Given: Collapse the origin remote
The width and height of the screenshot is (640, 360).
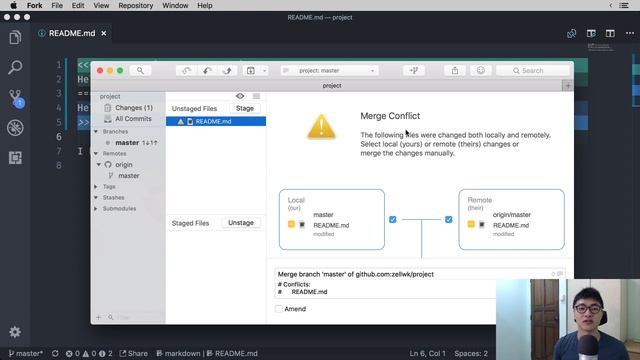Looking at the screenshot, I should pos(99,164).
